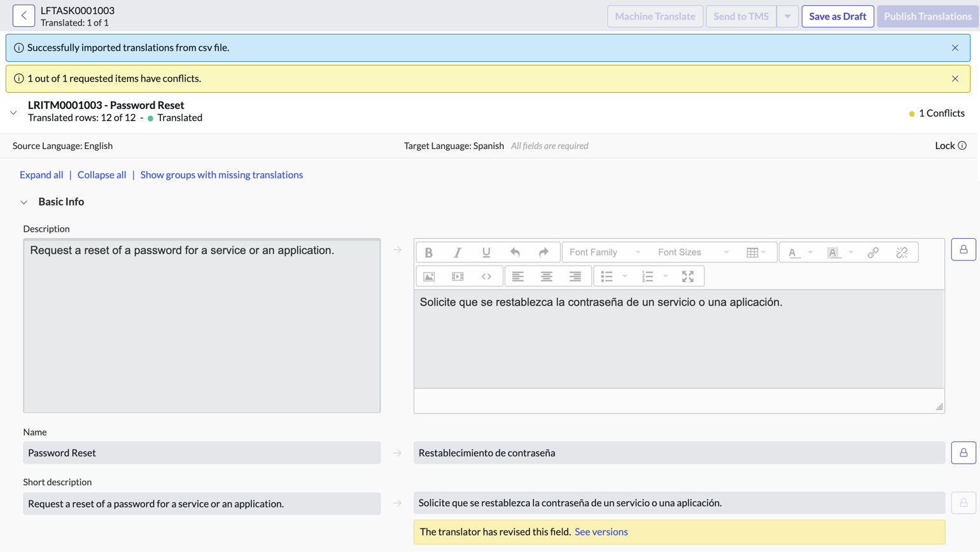This screenshot has width=980, height=552.
Task: Open the Send to TMS dropdown arrow
Action: pyautogui.click(x=787, y=17)
